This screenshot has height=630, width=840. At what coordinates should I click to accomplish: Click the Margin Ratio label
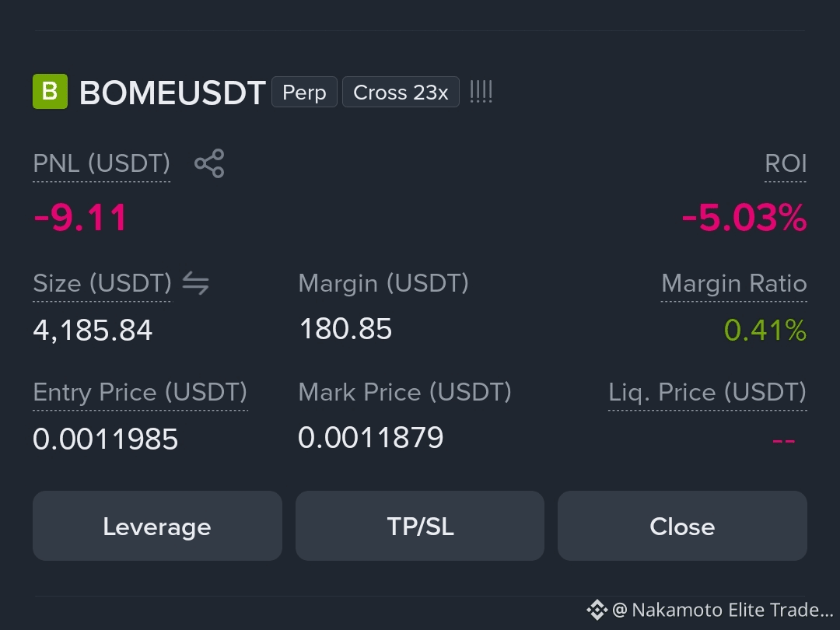point(734,283)
